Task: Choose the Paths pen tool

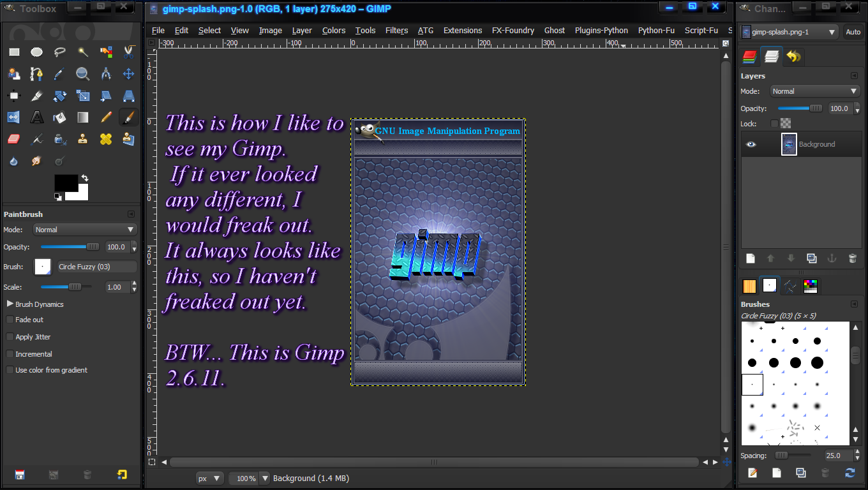Action: (37, 74)
